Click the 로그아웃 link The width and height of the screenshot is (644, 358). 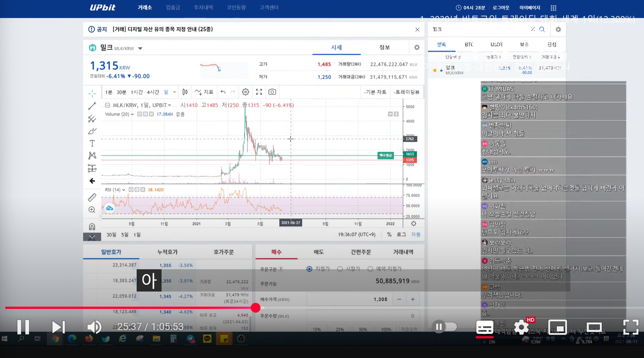pos(501,8)
